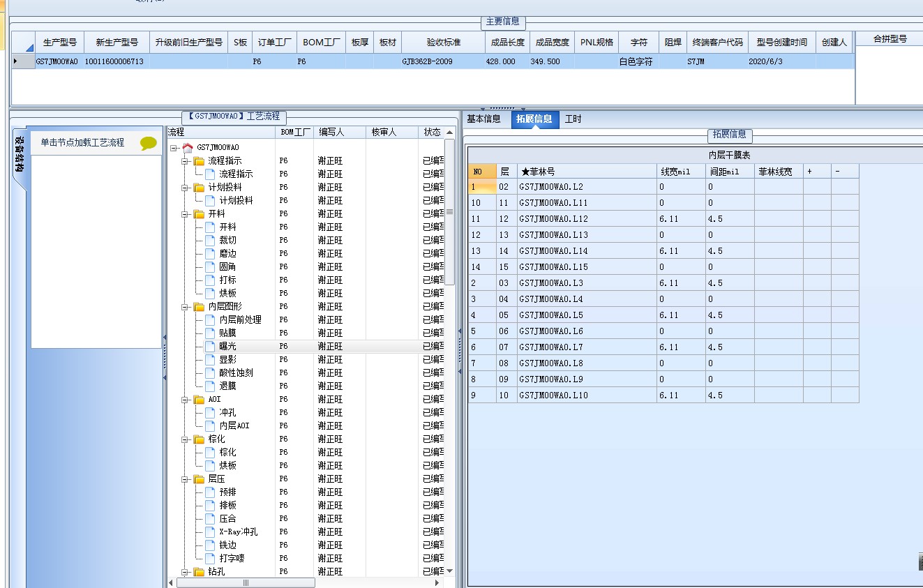Click the document icon beside 打标
Image resolution: width=923 pixels, height=588 pixels.
pyautogui.click(x=211, y=280)
